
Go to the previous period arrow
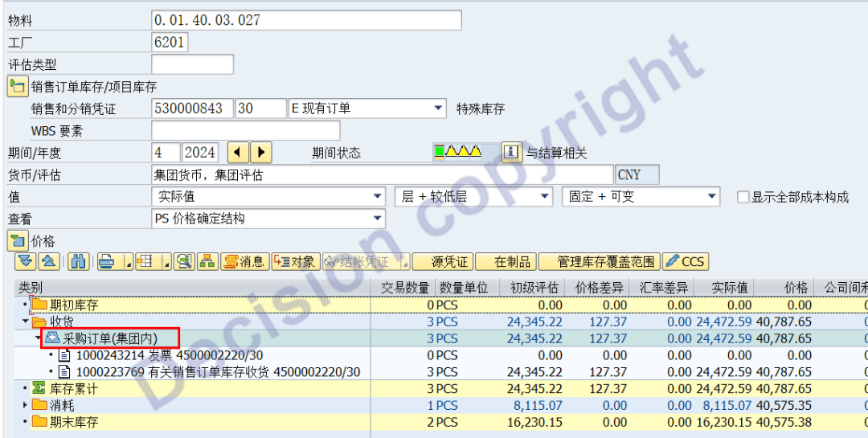(238, 153)
